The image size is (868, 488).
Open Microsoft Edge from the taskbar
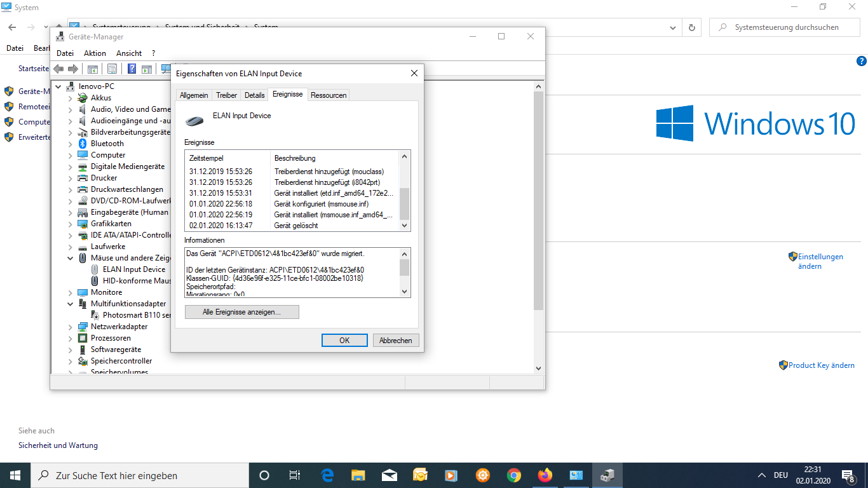click(x=327, y=475)
